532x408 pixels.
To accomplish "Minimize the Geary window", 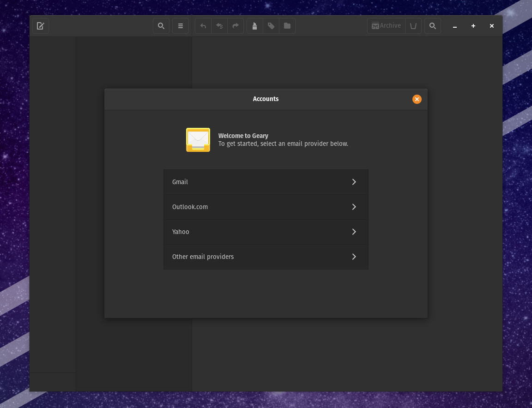I will [455, 26].
